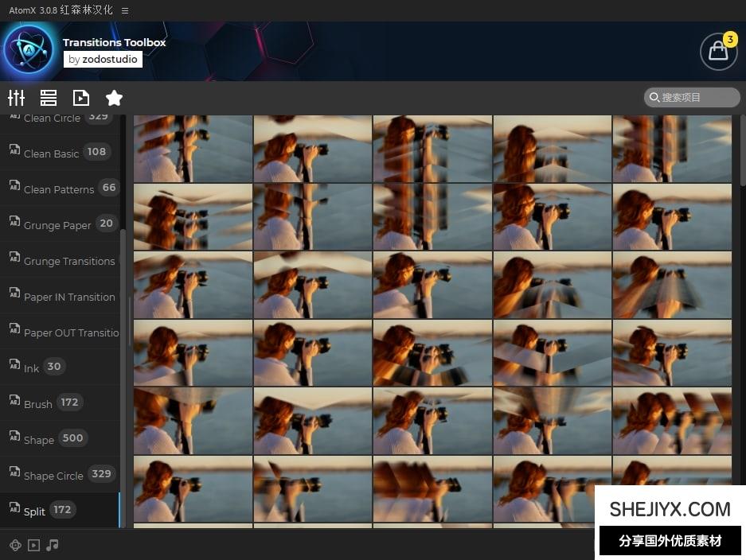Open the shopping bag cart icon
This screenshot has width=746, height=560.
tap(717, 52)
